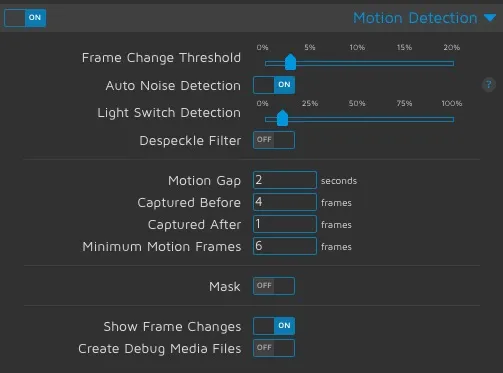The width and height of the screenshot is (503, 373).
Task: Disable Show Frame Changes
Action: 274,326
